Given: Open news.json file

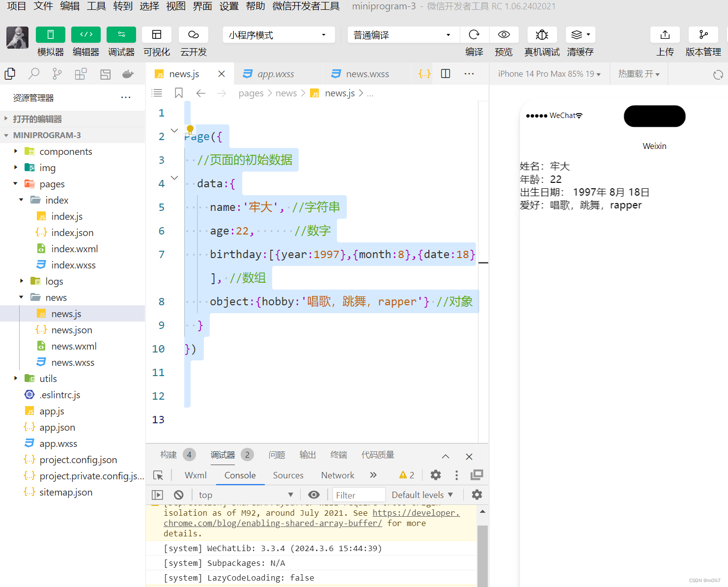Looking at the screenshot, I should point(73,330).
